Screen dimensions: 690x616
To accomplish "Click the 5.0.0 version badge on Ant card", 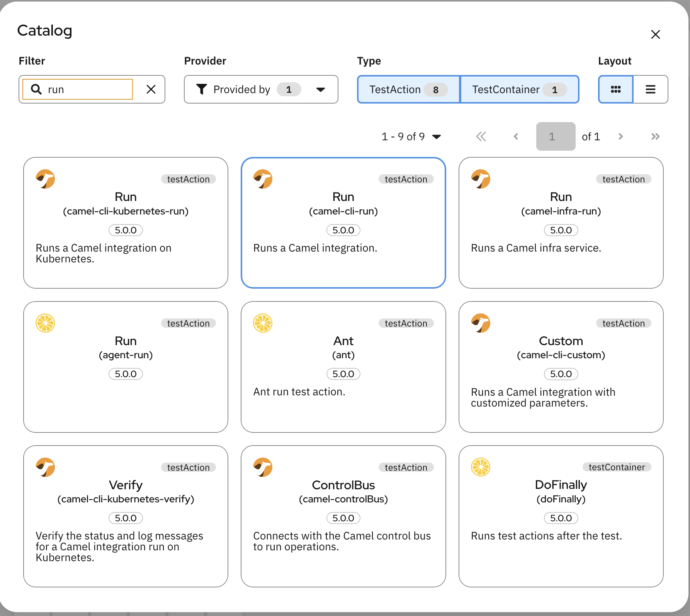I will 343,374.
